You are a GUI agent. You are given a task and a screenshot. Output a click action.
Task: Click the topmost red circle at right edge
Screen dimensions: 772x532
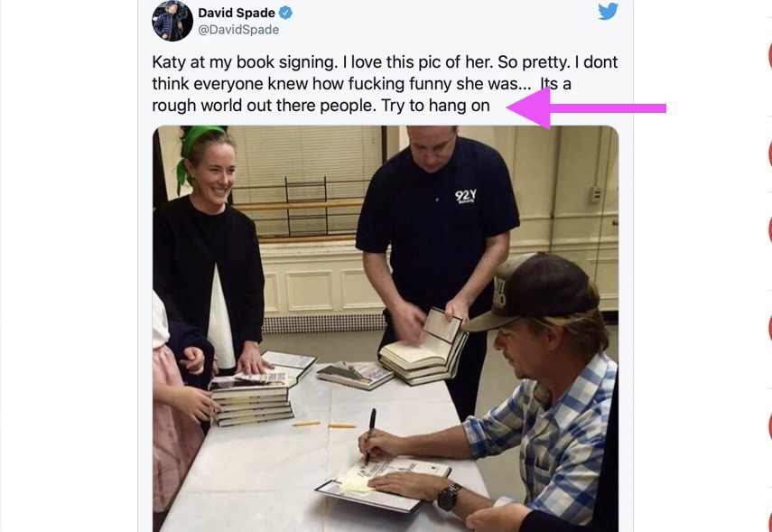[x=769, y=55]
